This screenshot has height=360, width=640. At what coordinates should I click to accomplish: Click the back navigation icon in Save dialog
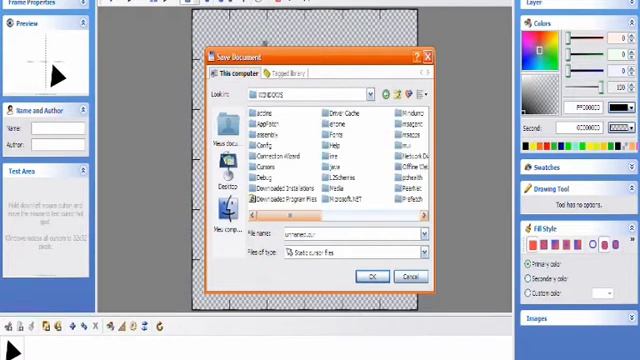[x=386, y=95]
